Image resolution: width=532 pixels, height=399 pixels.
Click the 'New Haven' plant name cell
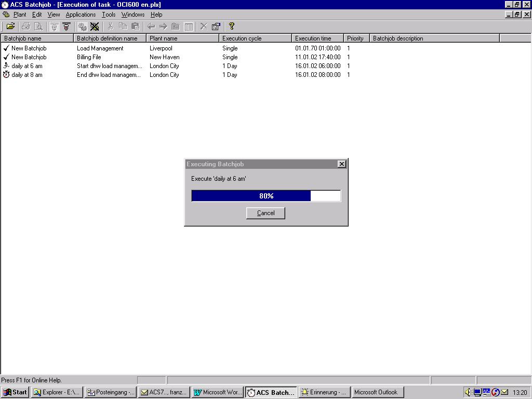pyautogui.click(x=165, y=57)
